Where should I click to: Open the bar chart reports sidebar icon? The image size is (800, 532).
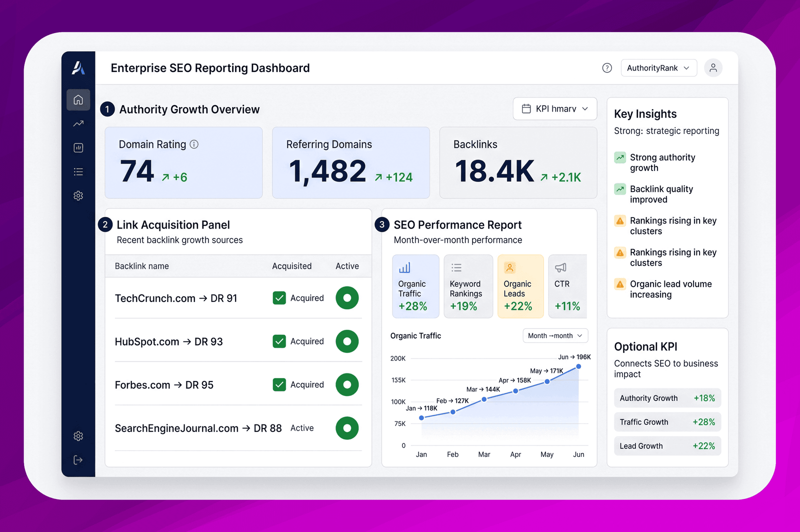78,147
